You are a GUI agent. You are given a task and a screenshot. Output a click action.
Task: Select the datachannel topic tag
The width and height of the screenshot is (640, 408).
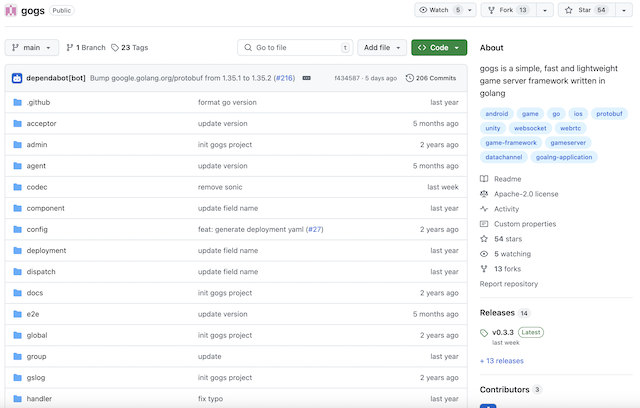tap(504, 157)
